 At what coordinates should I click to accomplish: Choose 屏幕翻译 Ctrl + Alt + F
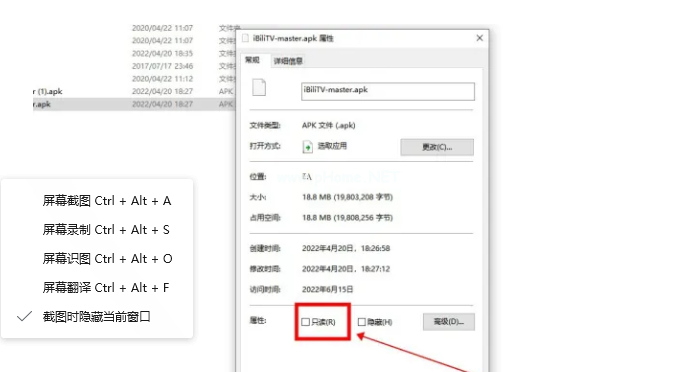[105, 288]
